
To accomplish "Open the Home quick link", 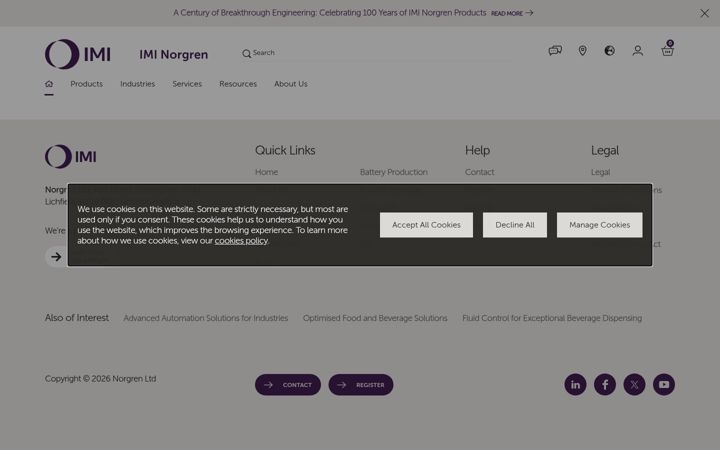I will (x=266, y=172).
